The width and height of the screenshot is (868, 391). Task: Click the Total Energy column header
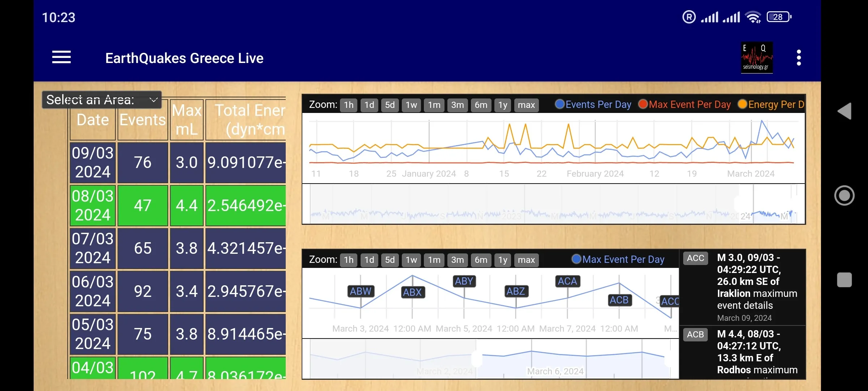tap(246, 120)
